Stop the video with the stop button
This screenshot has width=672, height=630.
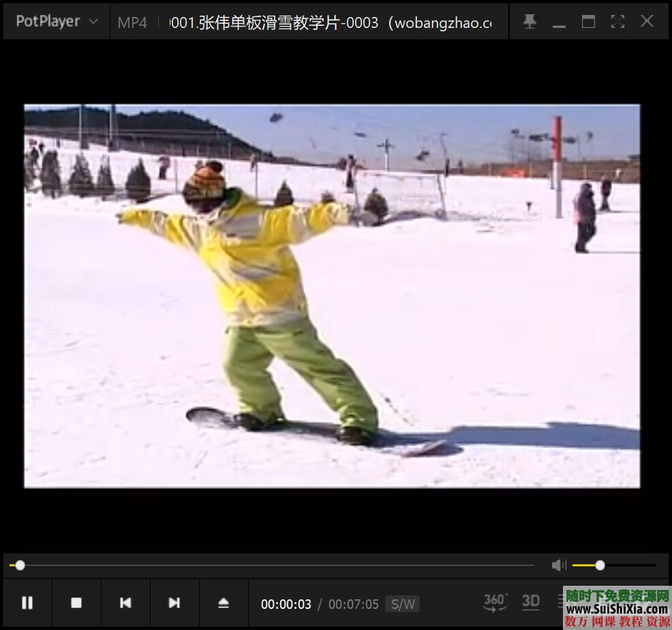76,603
